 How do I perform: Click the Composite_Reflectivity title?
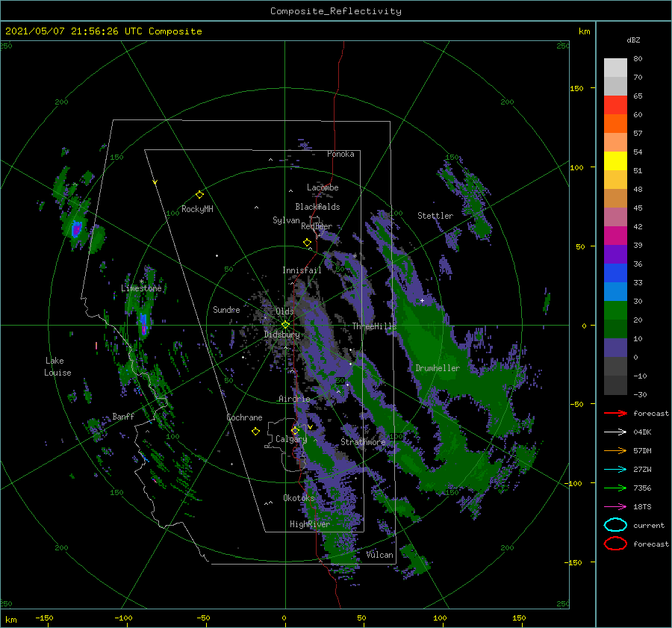point(336,11)
